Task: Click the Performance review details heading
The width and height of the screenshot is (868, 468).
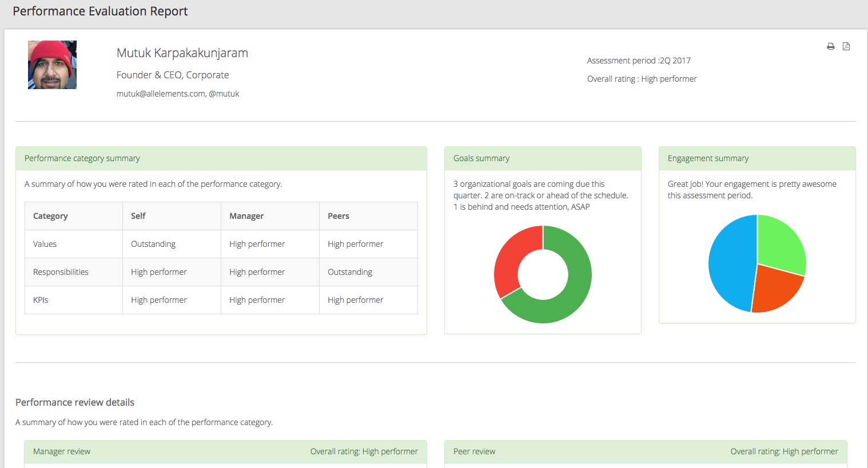Action: pos(75,402)
